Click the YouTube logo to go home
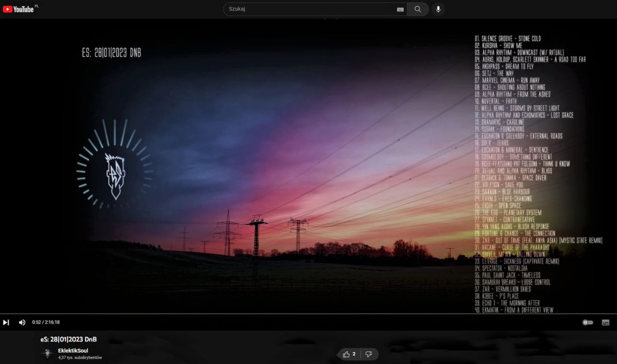 pos(19,9)
